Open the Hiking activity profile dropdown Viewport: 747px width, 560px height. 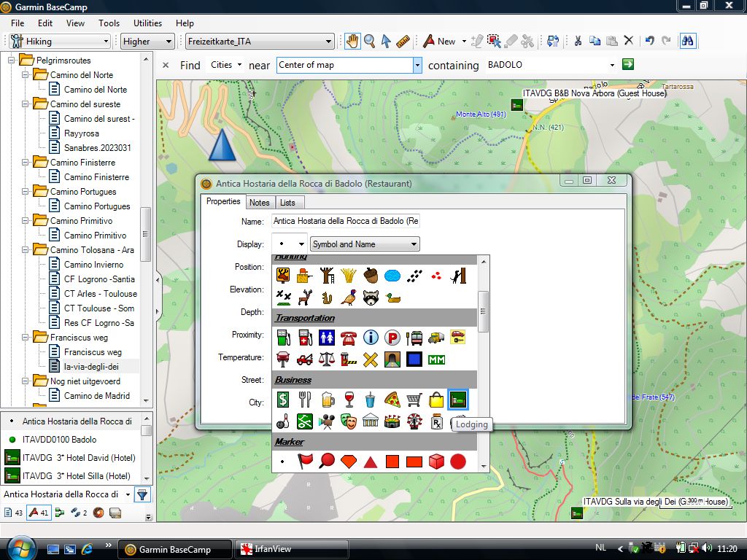[60, 42]
